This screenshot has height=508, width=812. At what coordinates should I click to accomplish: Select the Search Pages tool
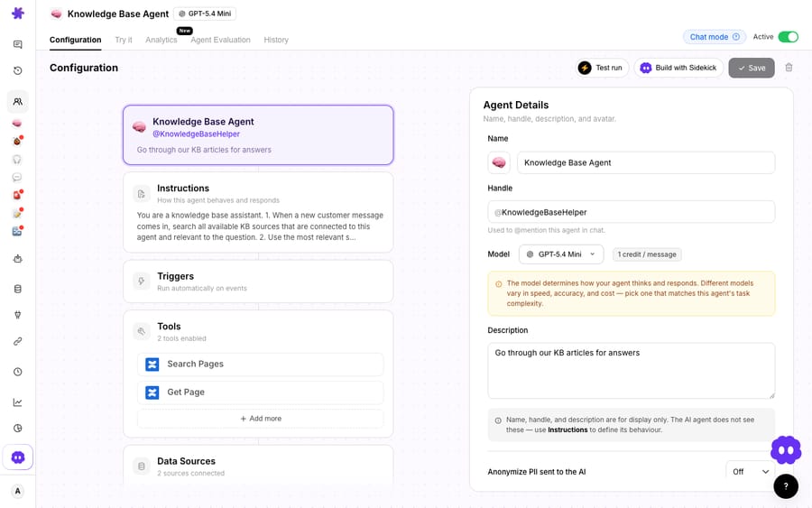(x=261, y=364)
